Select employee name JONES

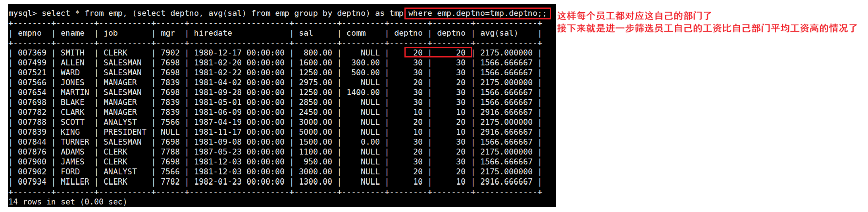[x=72, y=82]
